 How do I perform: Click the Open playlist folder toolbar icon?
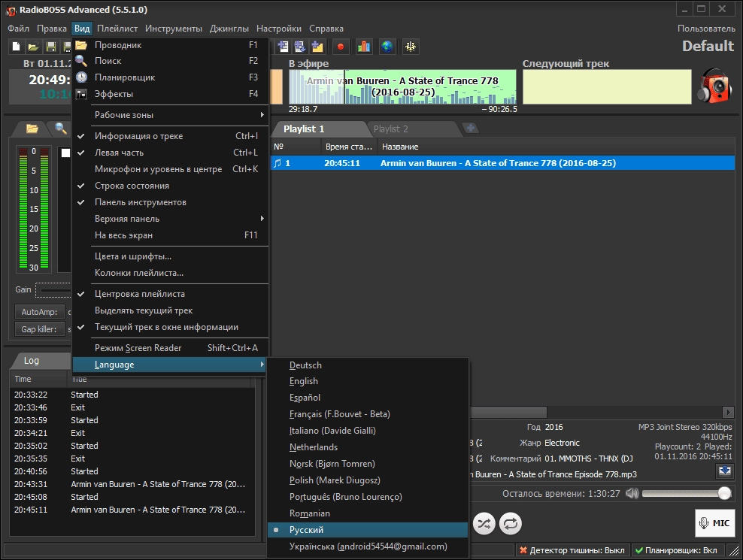[x=33, y=47]
